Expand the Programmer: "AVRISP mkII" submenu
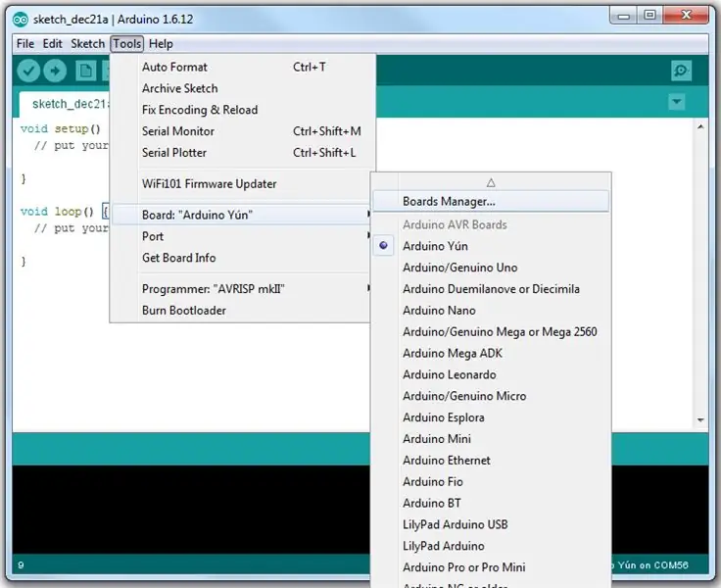Image resolution: width=721 pixels, height=588 pixels. 242,289
